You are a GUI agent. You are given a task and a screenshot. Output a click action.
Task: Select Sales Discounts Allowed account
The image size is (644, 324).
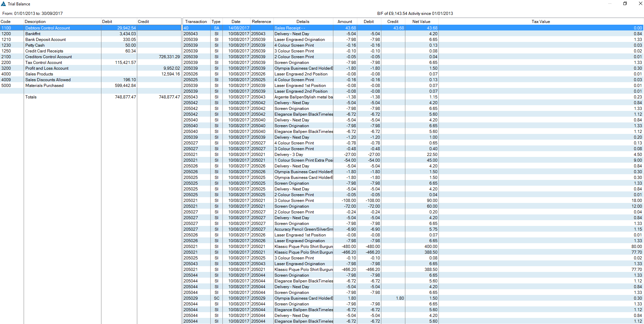(x=91, y=80)
